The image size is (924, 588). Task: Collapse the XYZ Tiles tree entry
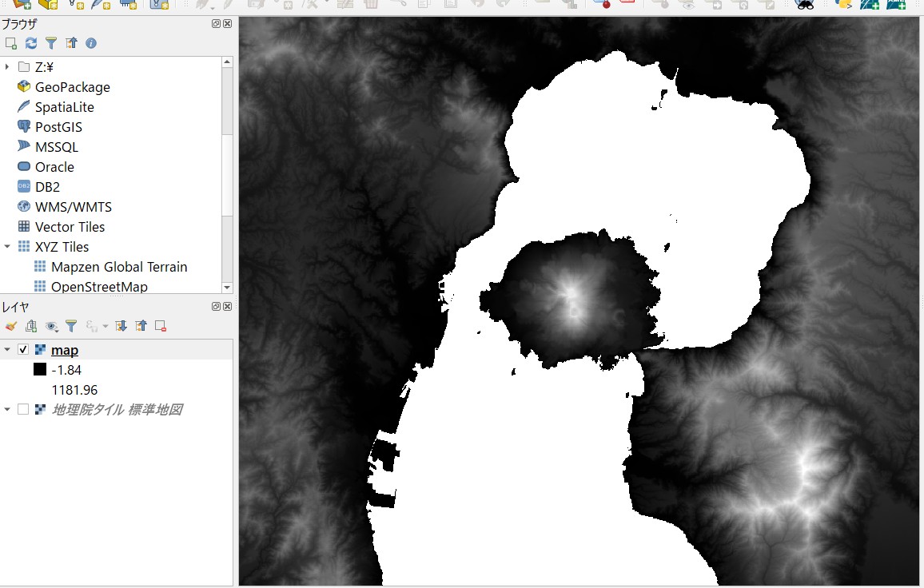[x=8, y=247]
